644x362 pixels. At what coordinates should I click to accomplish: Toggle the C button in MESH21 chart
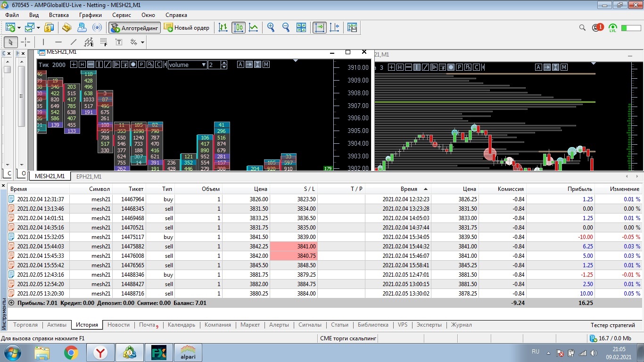point(159,65)
